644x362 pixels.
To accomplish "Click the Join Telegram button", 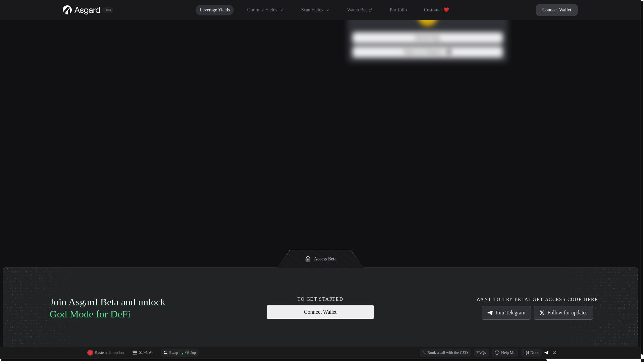I will coord(506,313).
